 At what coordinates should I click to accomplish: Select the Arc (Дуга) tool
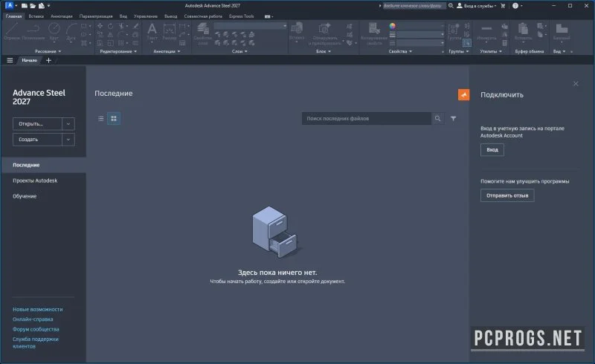coord(71,31)
